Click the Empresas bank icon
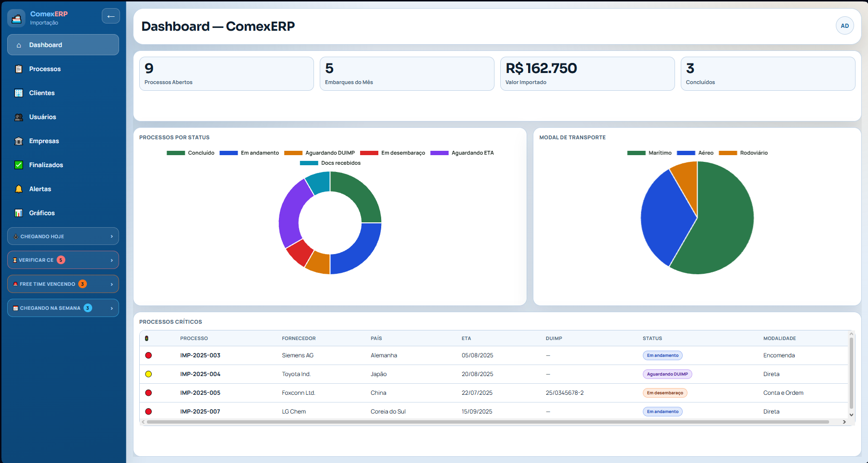 (19, 141)
